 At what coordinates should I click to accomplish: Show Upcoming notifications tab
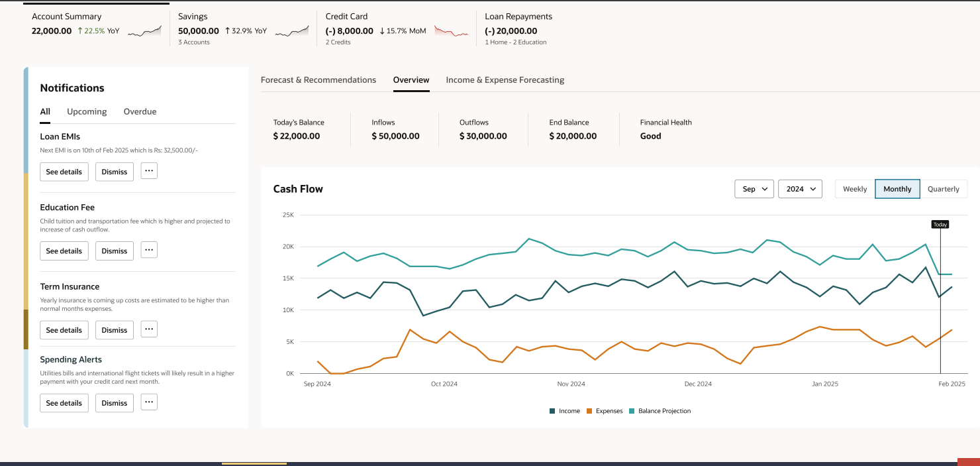click(x=87, y=112)
